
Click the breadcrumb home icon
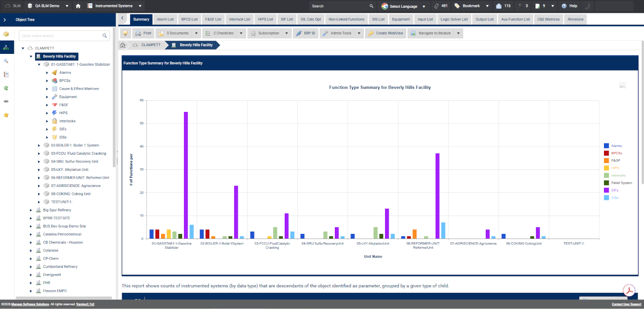123,45
